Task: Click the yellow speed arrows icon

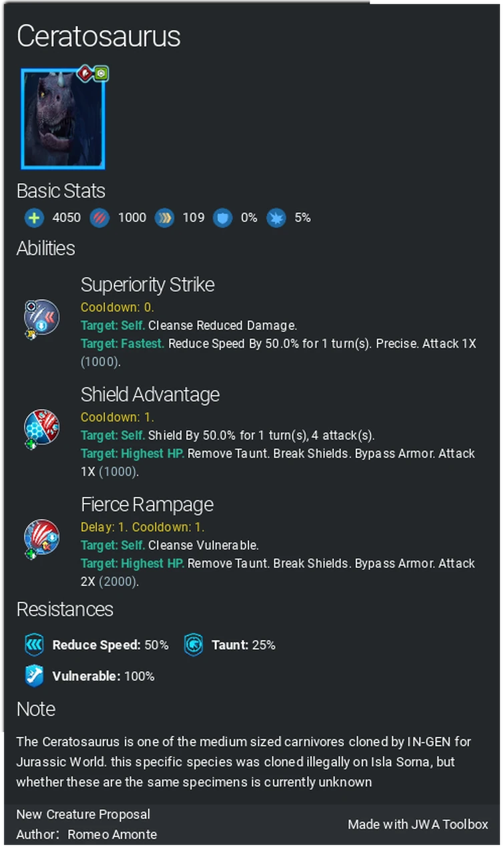Action: point(164,218)
